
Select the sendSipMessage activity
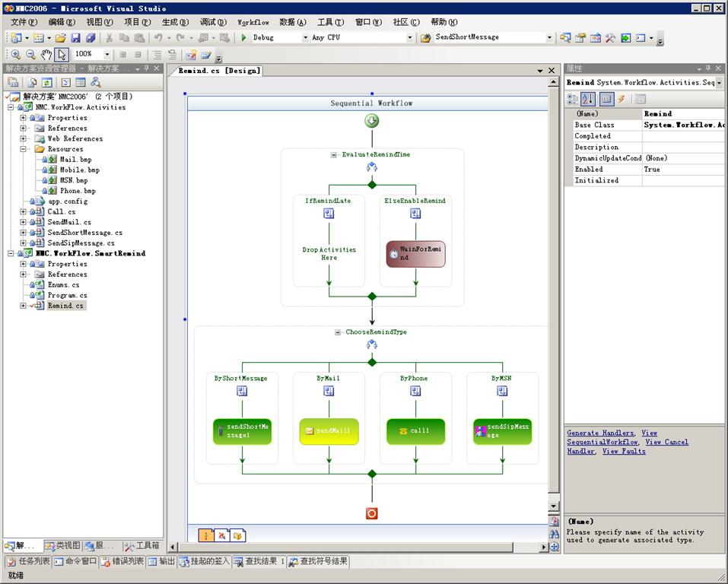click(x=502, y=431)
